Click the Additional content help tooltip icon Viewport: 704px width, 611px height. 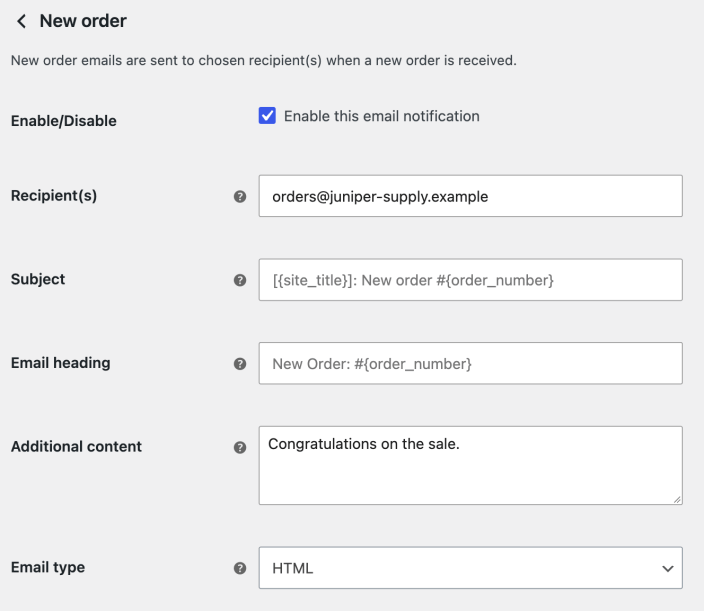(240, 447)
